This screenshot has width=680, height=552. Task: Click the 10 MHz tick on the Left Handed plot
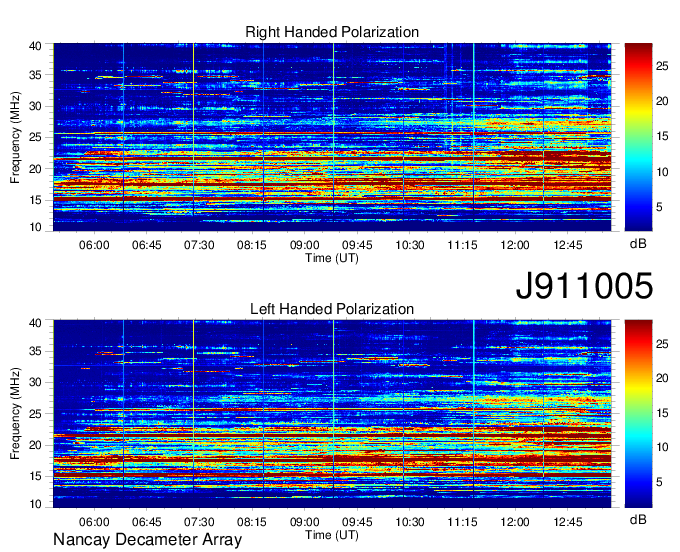(x=35, y=504)
